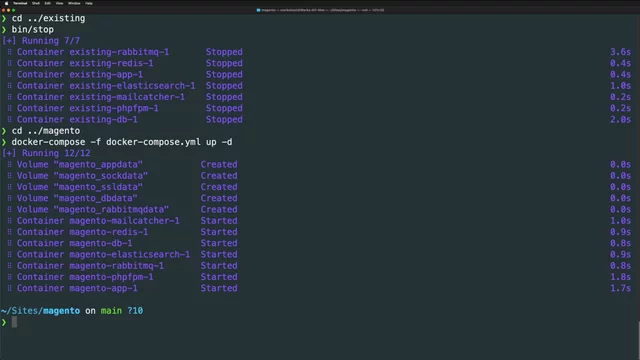Open the Edit menu
The image size is (640, 360).
(x=48, y=3)
